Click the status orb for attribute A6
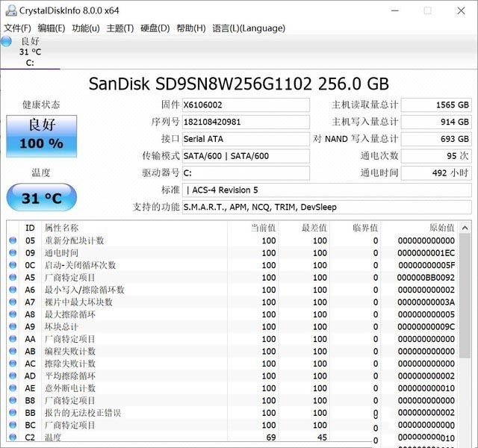 [x=13, y=290]
